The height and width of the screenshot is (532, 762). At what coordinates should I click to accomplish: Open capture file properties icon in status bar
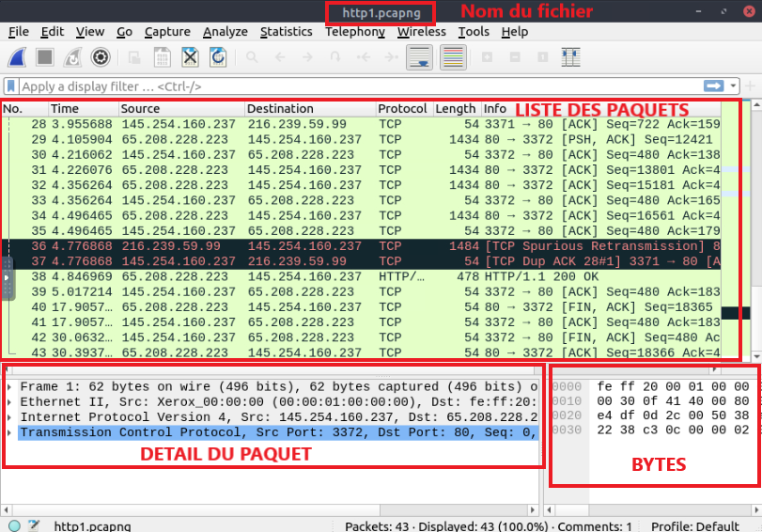tap(34, 525)
